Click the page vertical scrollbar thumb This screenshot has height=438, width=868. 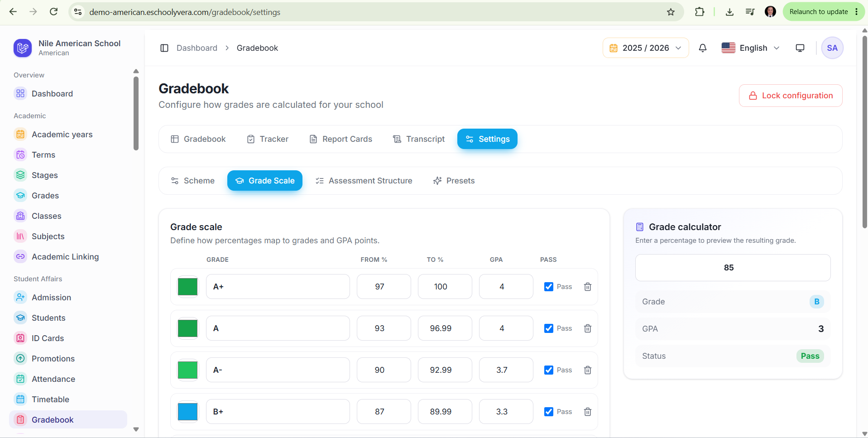864,131
